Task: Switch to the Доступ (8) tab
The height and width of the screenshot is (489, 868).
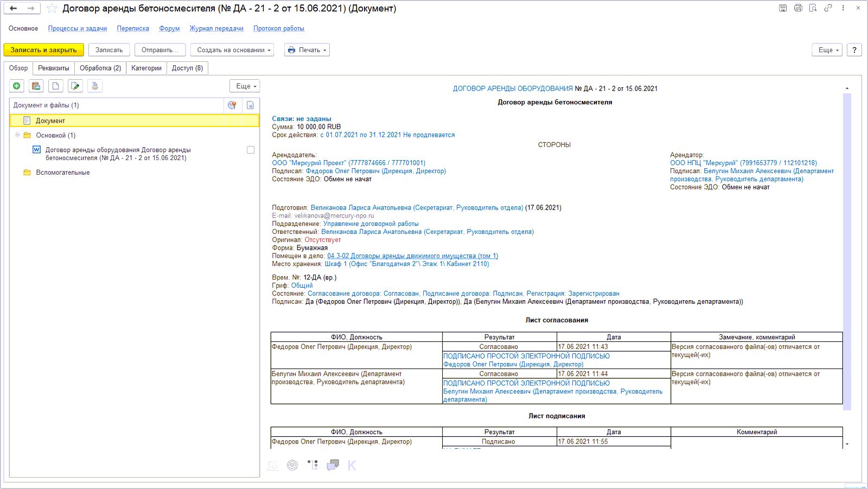Action: coord(188,68)
